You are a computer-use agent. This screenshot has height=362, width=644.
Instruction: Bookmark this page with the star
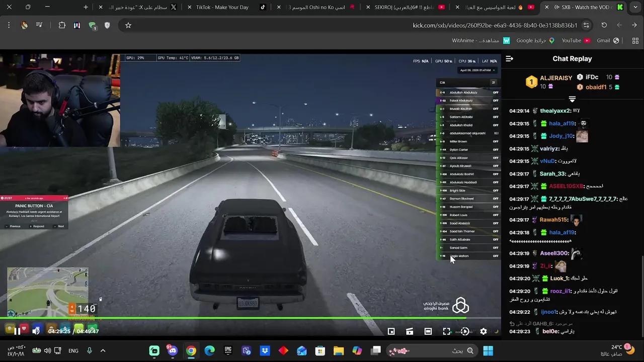pos(128,25)
